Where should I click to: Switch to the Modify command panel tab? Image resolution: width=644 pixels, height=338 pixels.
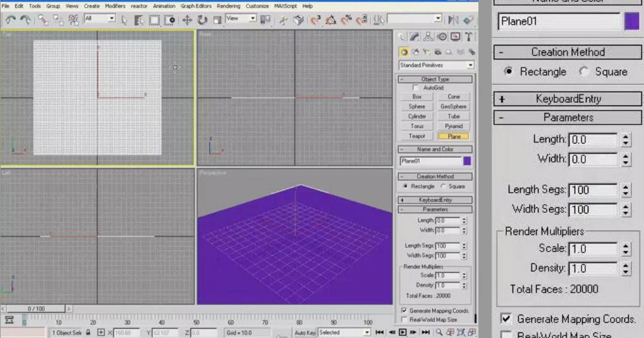(x=415, y=37)
